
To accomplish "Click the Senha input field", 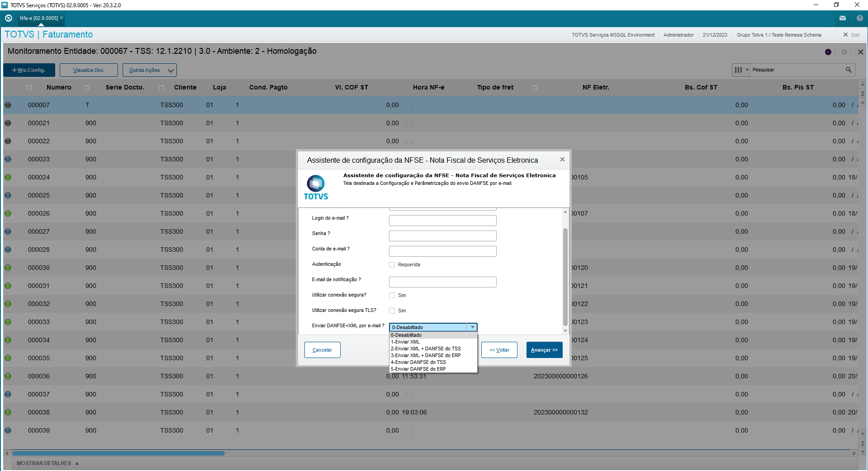I will (443, 236).
